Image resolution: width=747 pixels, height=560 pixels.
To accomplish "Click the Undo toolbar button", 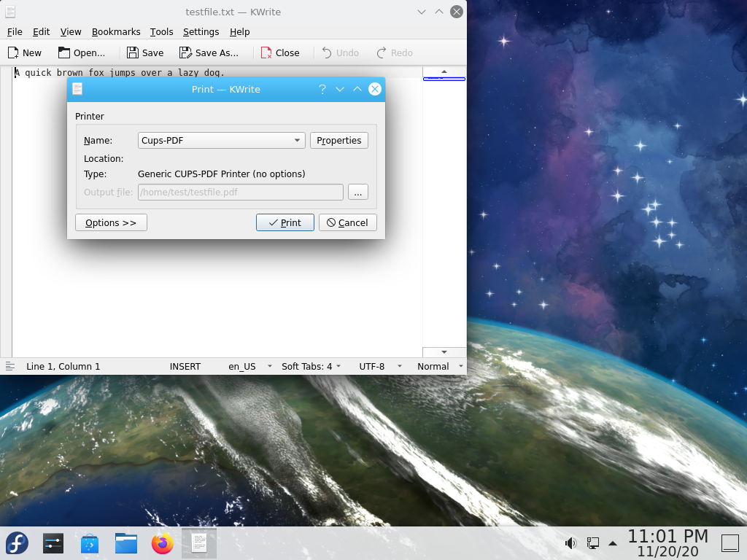I will (340, 52).
